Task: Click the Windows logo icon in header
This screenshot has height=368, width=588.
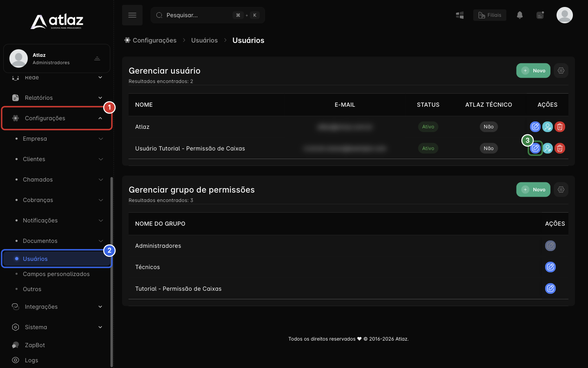Action: (460, 15)
